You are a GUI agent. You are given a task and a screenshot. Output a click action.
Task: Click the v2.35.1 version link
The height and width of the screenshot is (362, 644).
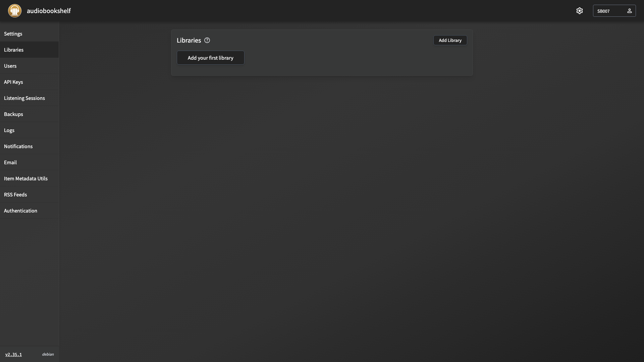13,354
